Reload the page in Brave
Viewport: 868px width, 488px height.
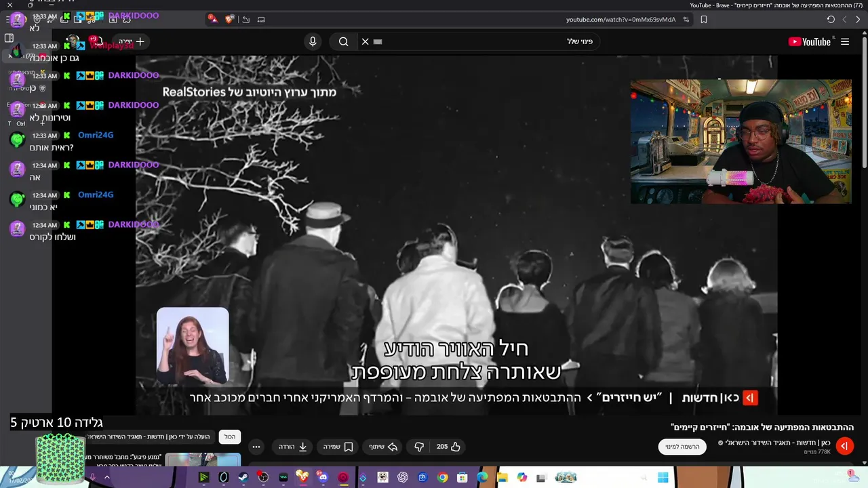pos(831,20)
